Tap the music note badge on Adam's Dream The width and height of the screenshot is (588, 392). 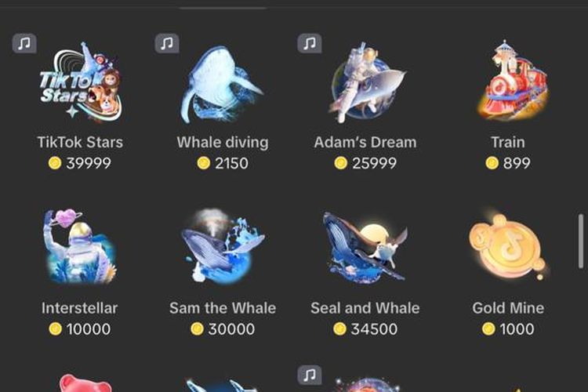[x=310, y=43]
